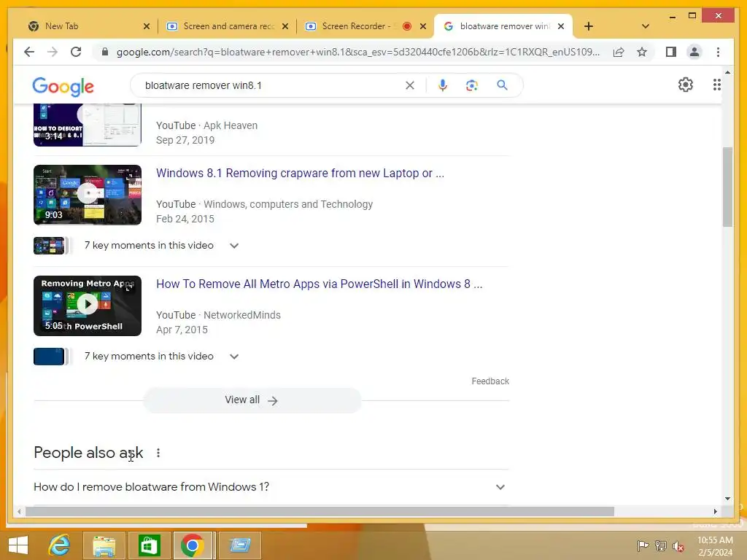747x560 pixels.
Task: Open Google apps grid
Action: [716, 85]
